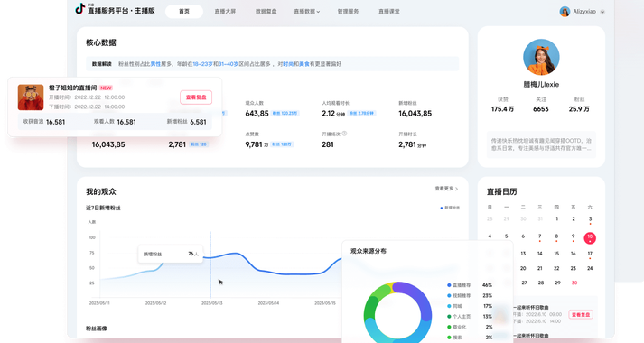Screen dimensions: 644x343
Task: Select date 17 in the 直播日历
Action: [590, 254]
